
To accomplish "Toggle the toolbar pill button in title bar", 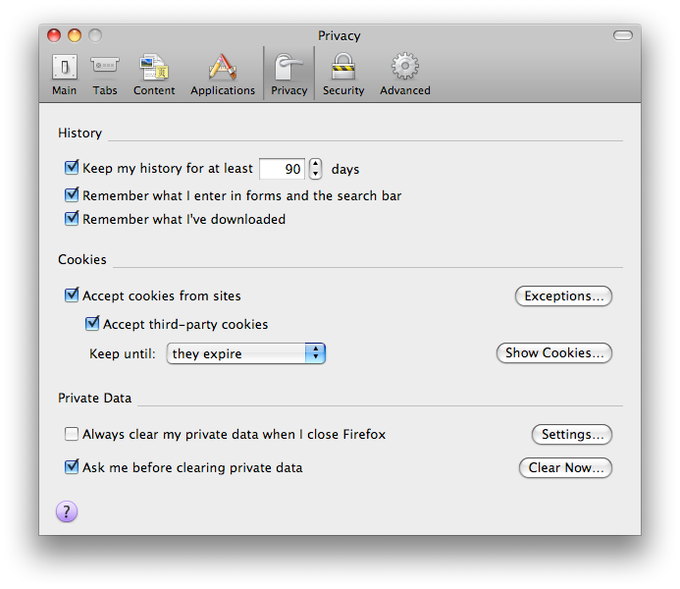I will [623, 35].
